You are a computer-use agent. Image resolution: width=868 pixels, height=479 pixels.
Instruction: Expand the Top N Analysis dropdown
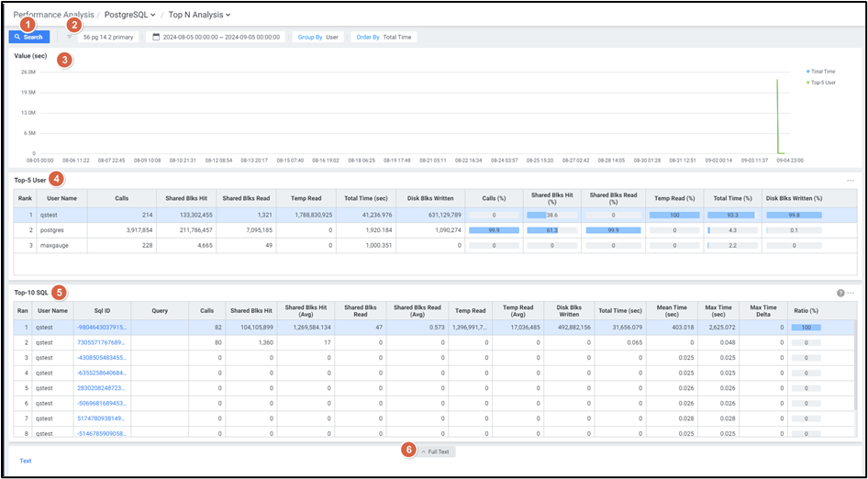tap(199, 15)
